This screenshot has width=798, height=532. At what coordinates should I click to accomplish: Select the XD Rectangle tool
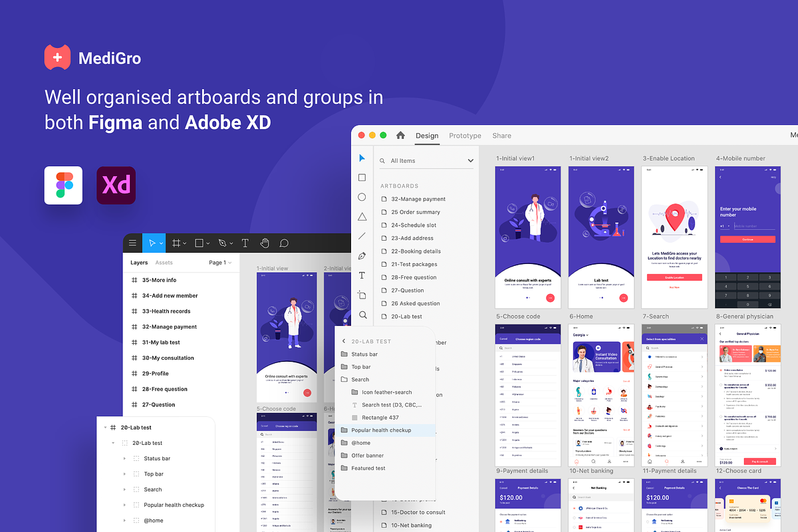coord(362,178)
